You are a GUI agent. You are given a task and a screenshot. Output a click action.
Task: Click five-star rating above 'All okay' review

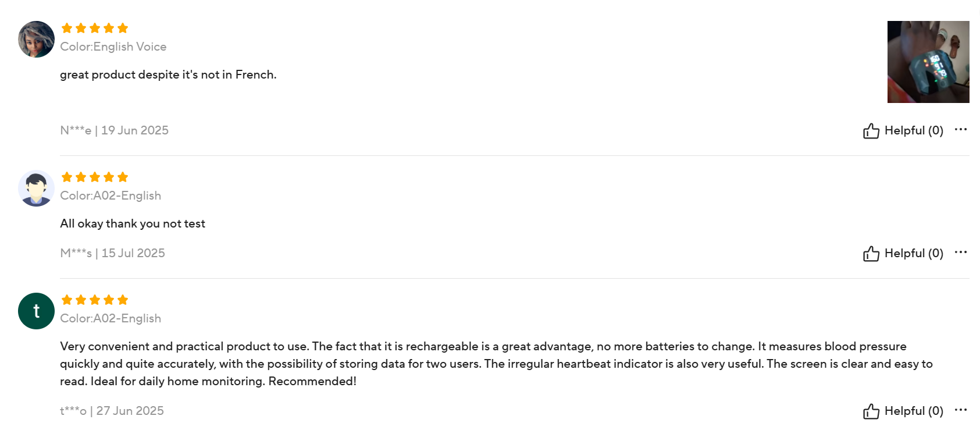coord(95,177)
